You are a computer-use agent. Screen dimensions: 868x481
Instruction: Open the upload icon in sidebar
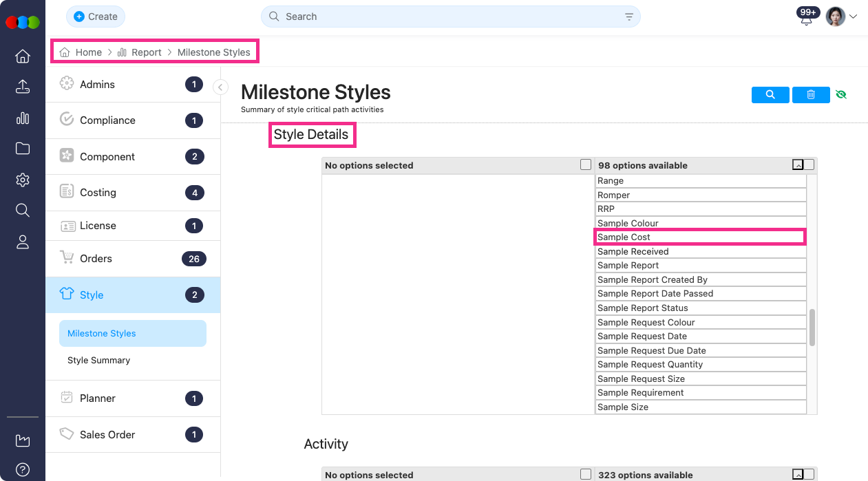(x=22, y=87)
